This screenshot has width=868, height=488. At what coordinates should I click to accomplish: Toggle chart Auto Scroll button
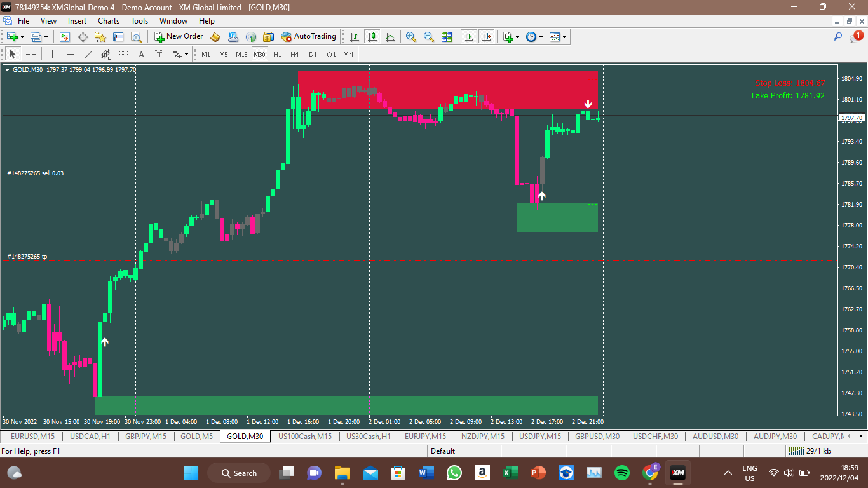tap(469, 37)
